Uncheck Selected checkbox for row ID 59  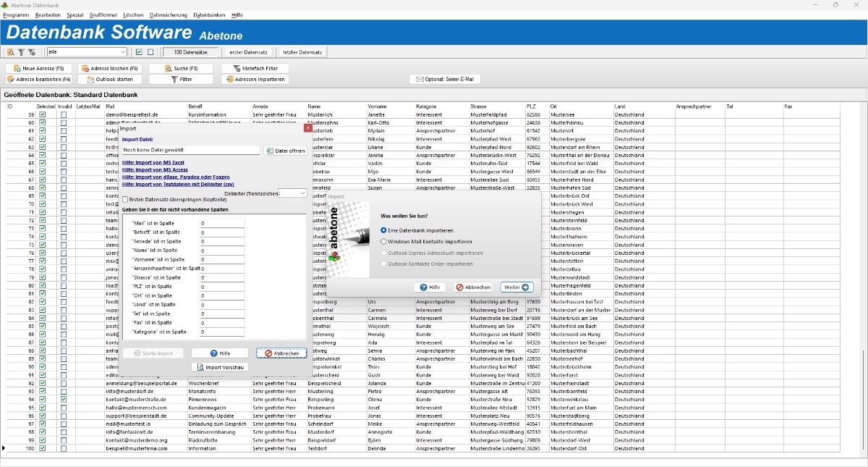(x=43, y=114)
